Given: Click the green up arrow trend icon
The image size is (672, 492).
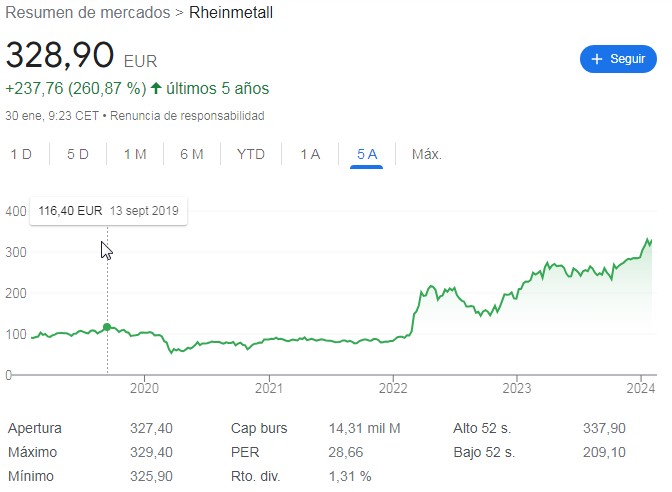Looking at the screenshot, I should point(156,88).
